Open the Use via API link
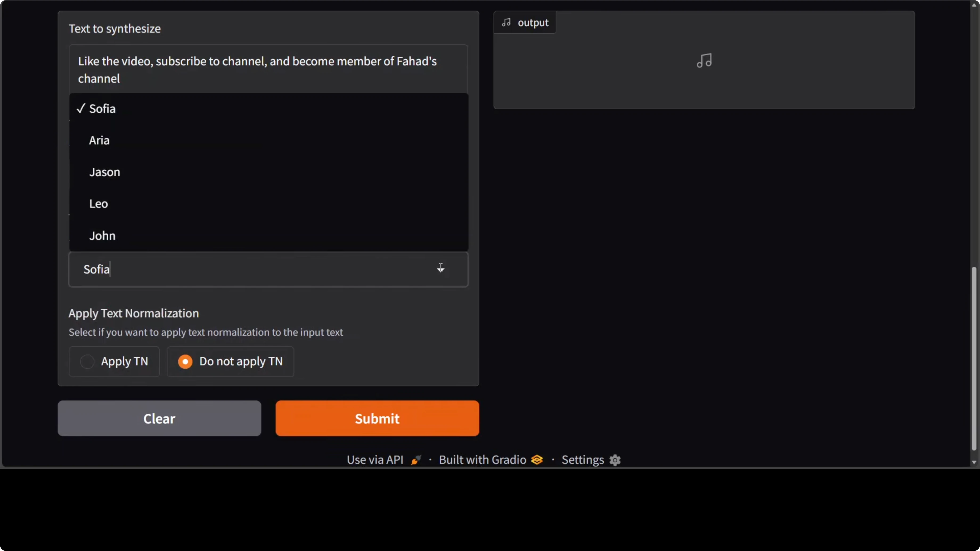980x551 pixels. pos(375,460)
